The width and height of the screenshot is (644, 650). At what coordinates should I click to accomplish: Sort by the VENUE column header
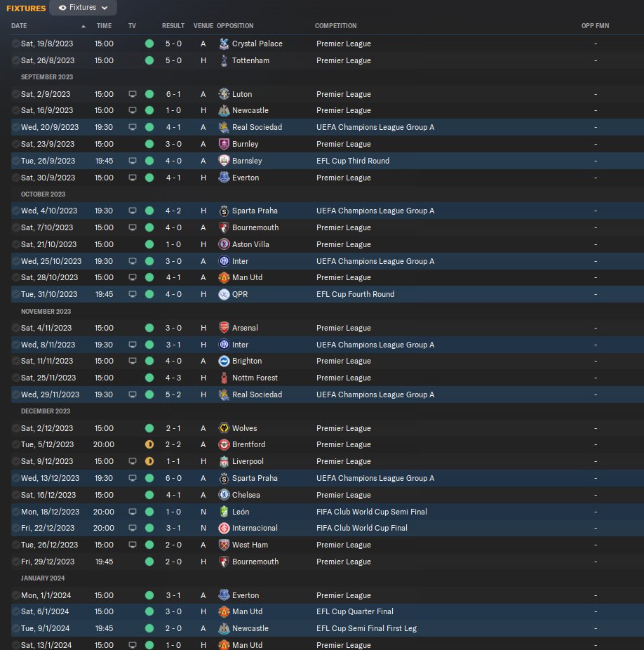pyautogui.click(x=203, y=26)
